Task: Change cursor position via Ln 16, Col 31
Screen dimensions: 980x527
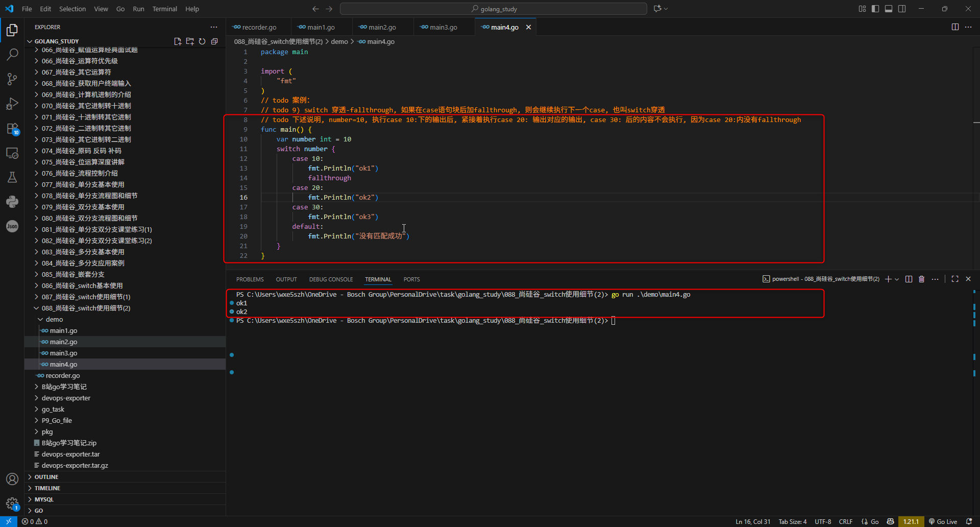Action: 753,521
